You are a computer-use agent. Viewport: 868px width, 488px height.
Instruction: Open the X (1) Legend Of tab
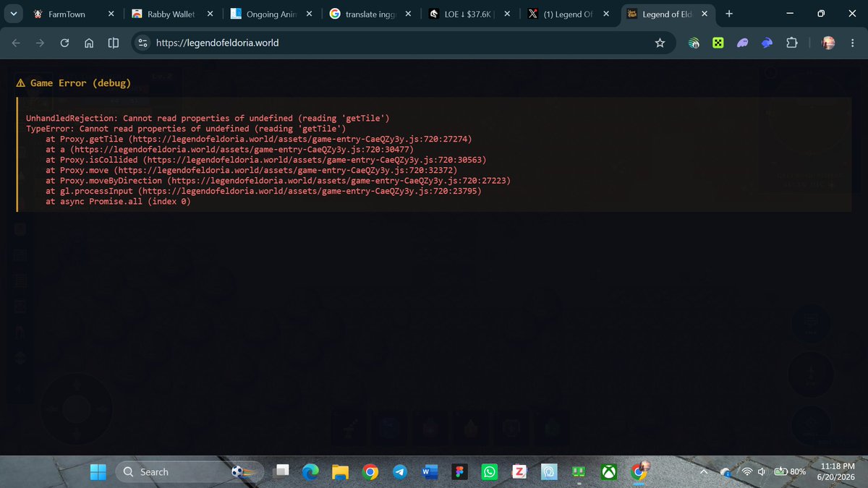coord(568,14)
